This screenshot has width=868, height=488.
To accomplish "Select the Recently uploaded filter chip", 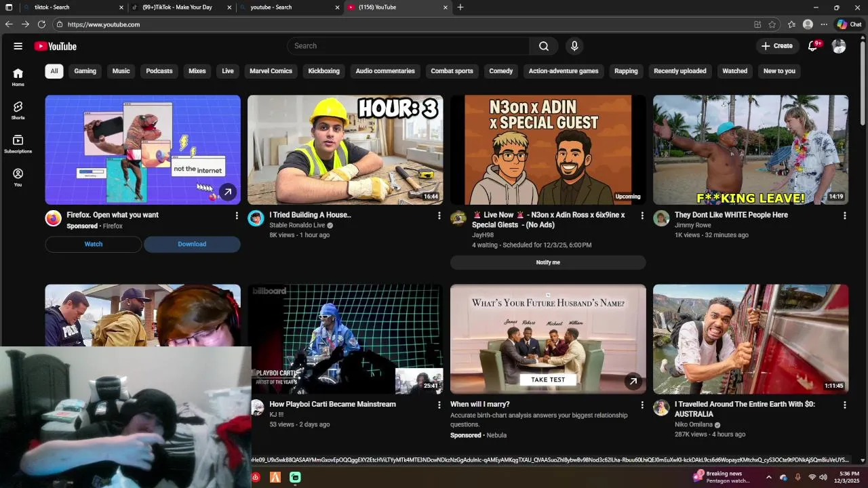I will 680,71.
